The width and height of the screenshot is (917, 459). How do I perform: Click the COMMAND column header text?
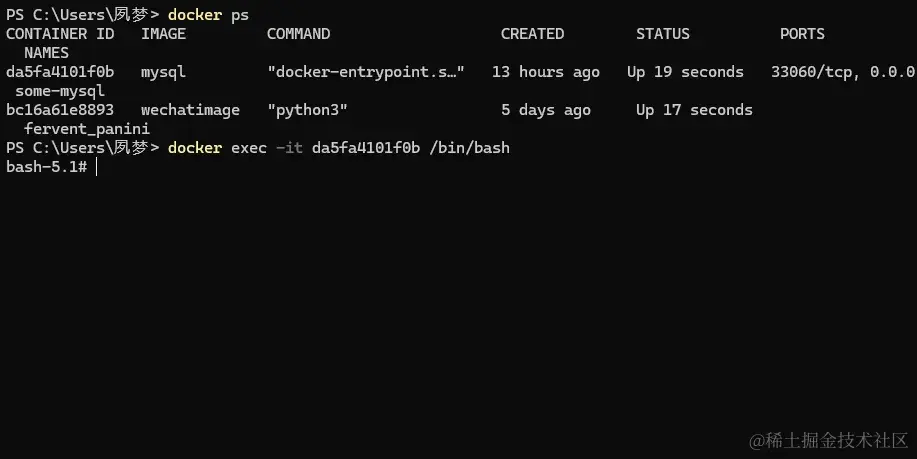pos(298,34)
